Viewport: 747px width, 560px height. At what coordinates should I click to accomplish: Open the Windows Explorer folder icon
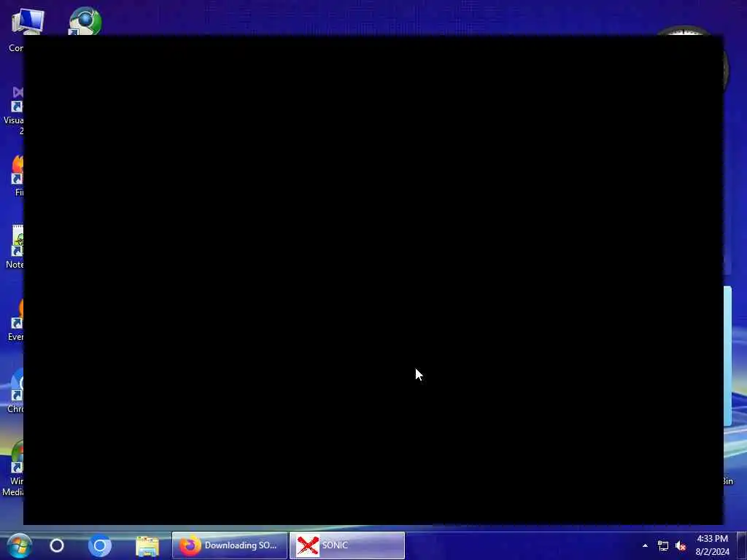[147, 545]
